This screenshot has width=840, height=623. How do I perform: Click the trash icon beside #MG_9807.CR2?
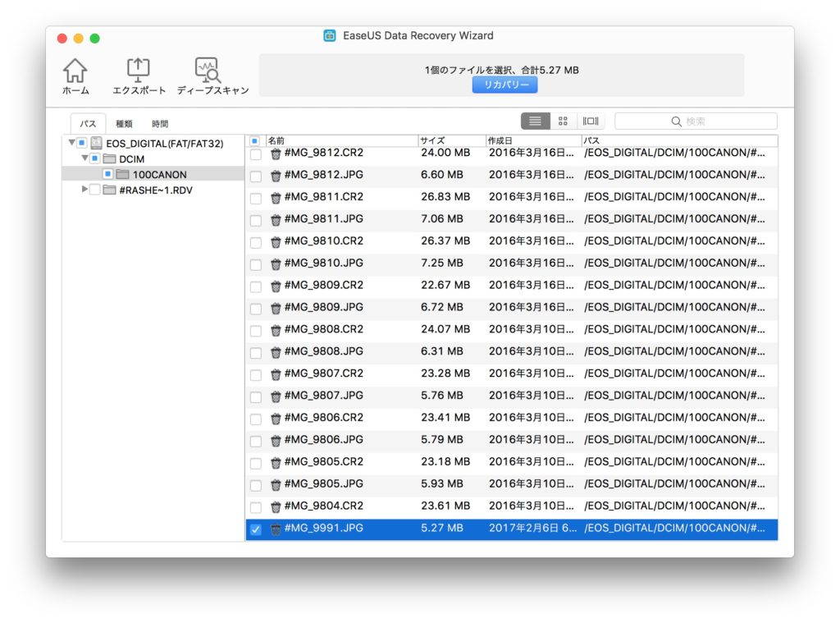pyautogui.click(x=276, y=374)
